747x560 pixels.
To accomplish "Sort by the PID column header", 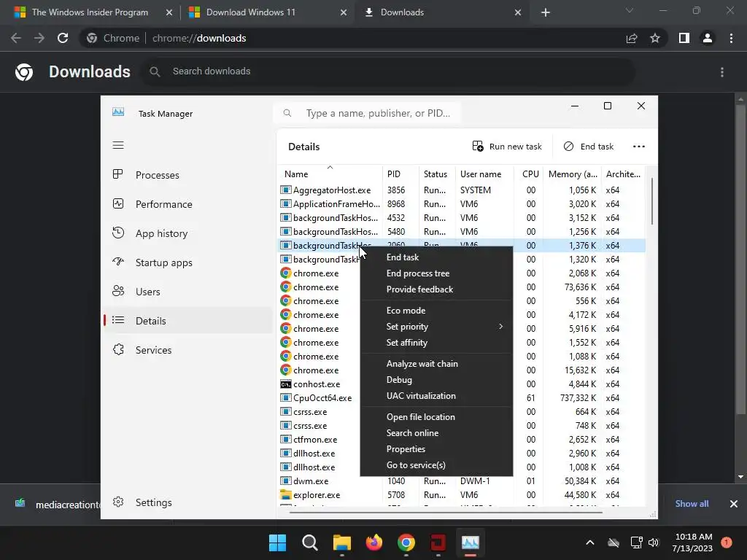I will pos(400,174).
